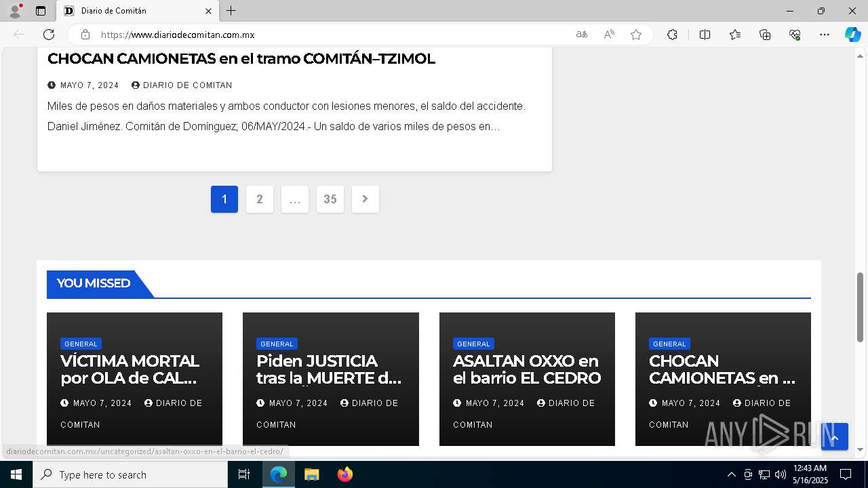This screenshot has width=868, height=488.
Task: Open VÍCTIMA MORTAL por OLA de CAL... article
Action: [x=130, y=369]
